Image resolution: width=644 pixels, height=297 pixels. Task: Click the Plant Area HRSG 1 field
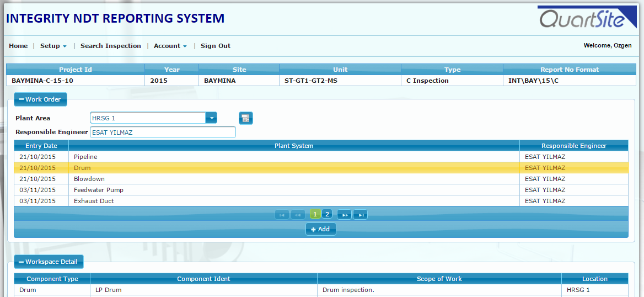(x=148, y=118)
